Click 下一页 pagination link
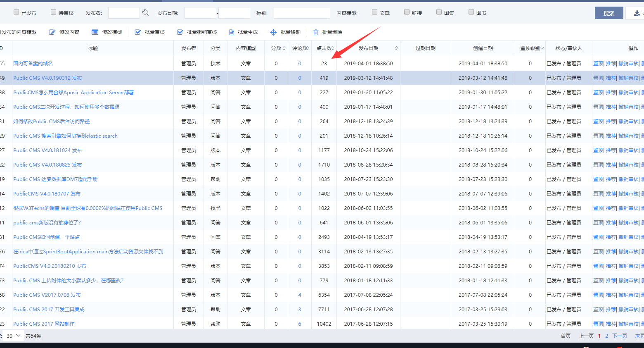 pyautogui.click(x=620, y=336)
